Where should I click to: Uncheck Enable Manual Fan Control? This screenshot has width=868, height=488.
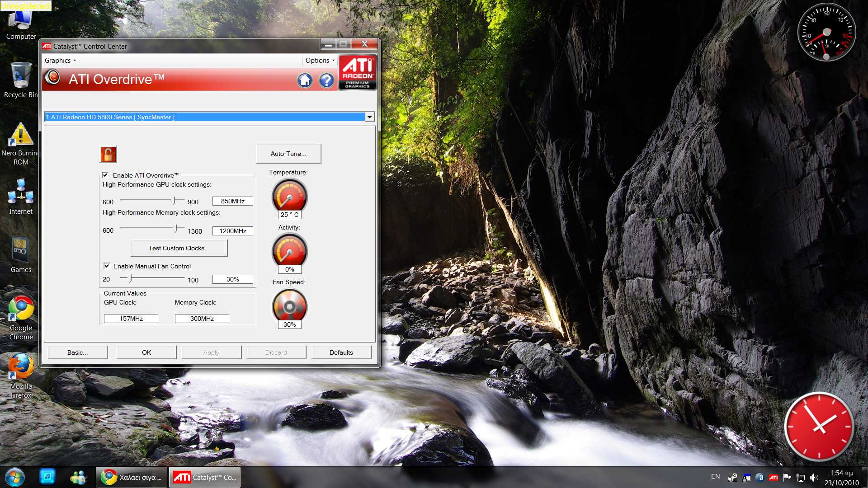(x=107, y=266)
